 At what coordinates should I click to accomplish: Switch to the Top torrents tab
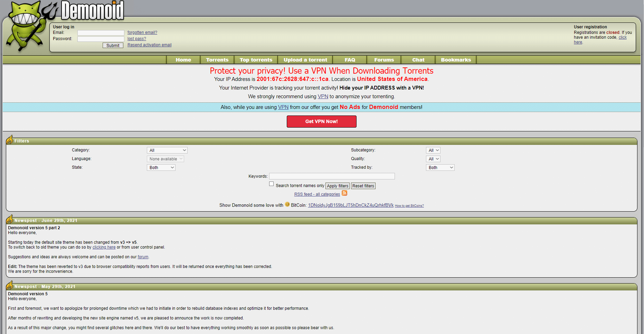point(256,59)
